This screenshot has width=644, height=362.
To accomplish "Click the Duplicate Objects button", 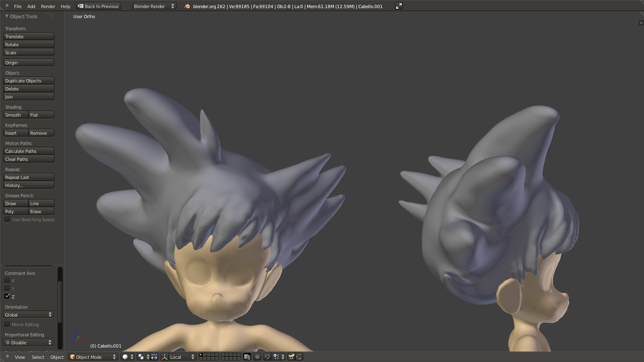I will point(29,81).
